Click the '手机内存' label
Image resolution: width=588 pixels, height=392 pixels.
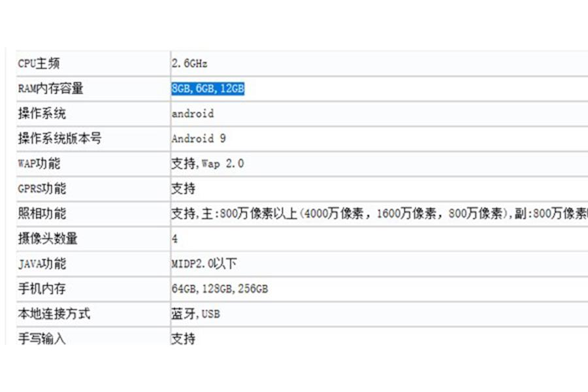tap(42, 289)
